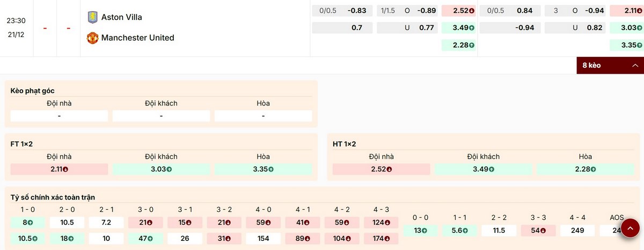Screen dimensions: 644x250
Task: Open the Manchester United team name link
Action: tap(137, 38)
